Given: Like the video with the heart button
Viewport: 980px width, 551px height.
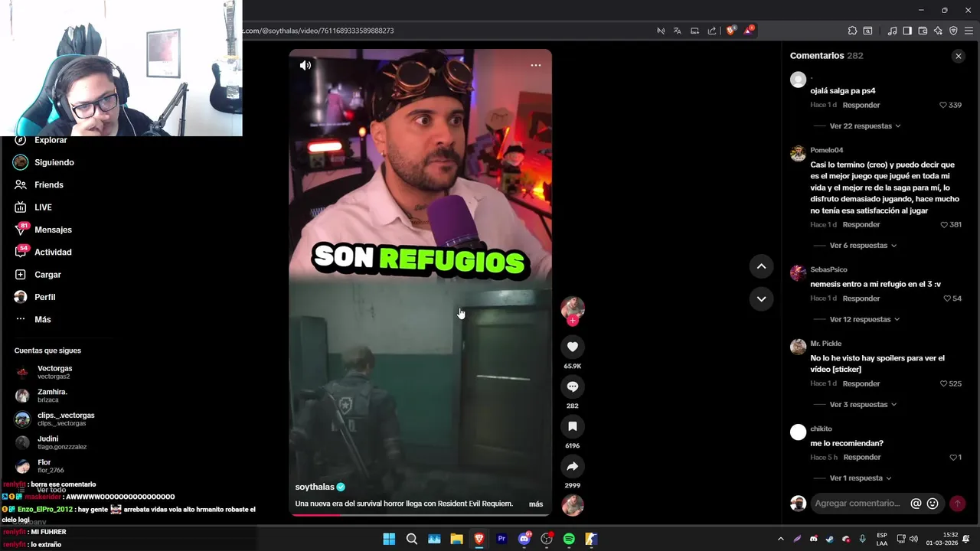Looking at the screenshot, I should click(572, 347).
